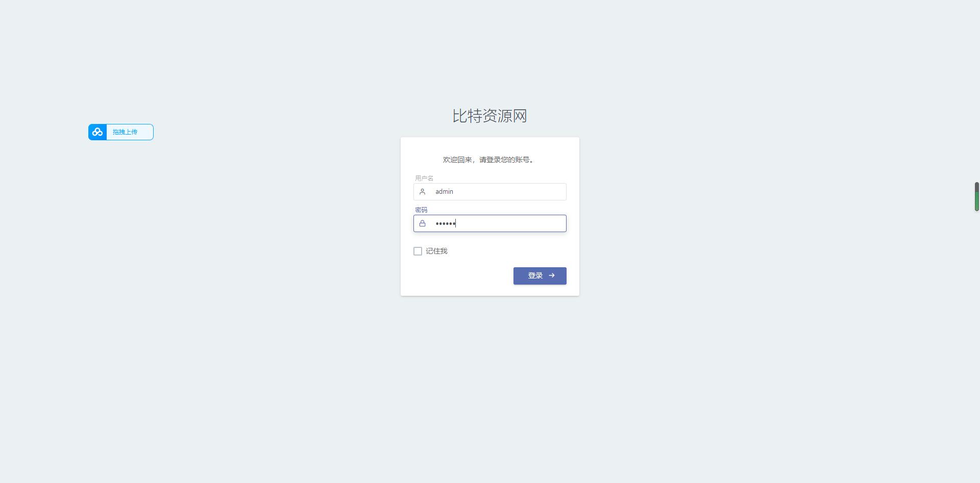Click the admin text in the username box
The width and height of the screenshot is (980, 483).
click(444, 192)
